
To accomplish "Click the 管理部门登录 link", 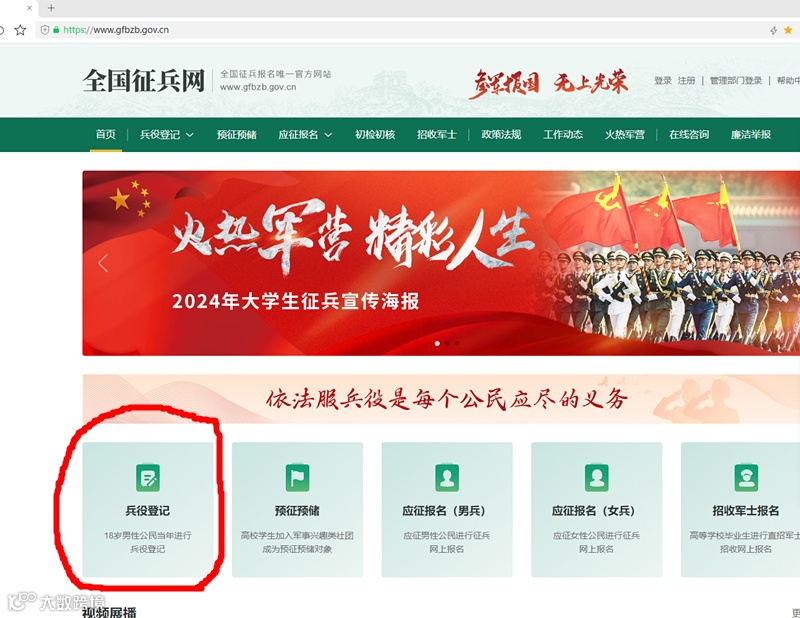I will [x=736, y=80].
